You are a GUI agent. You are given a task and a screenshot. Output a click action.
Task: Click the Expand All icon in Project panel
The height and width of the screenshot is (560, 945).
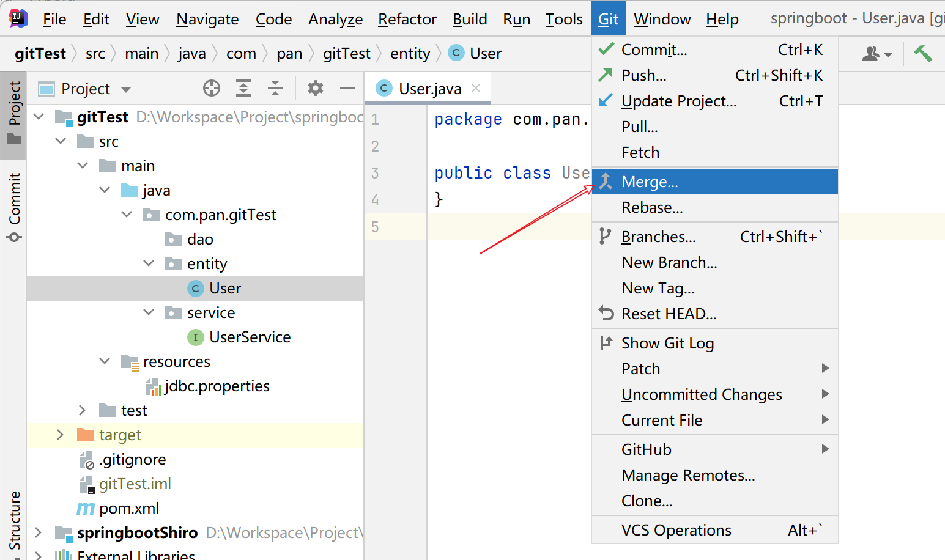coord(243,89)
